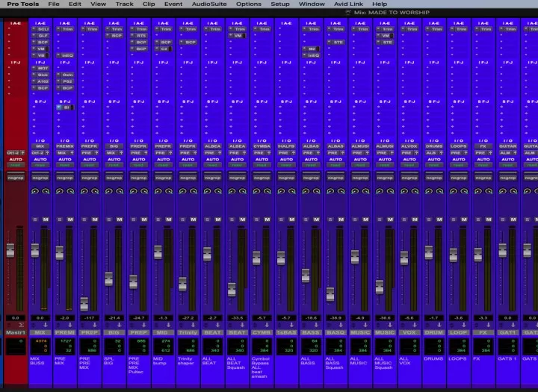Click the right pan knob on the BIG track
Screen dimensions: 538x392
120,191
